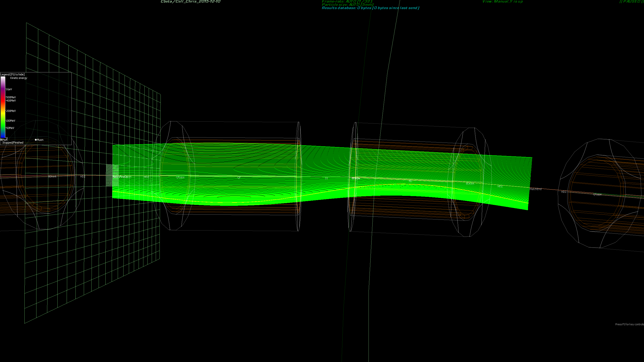Click the Pion symbol in the legend
The image size is (644, 362).
pyautogui.click(x=1, y=140)
